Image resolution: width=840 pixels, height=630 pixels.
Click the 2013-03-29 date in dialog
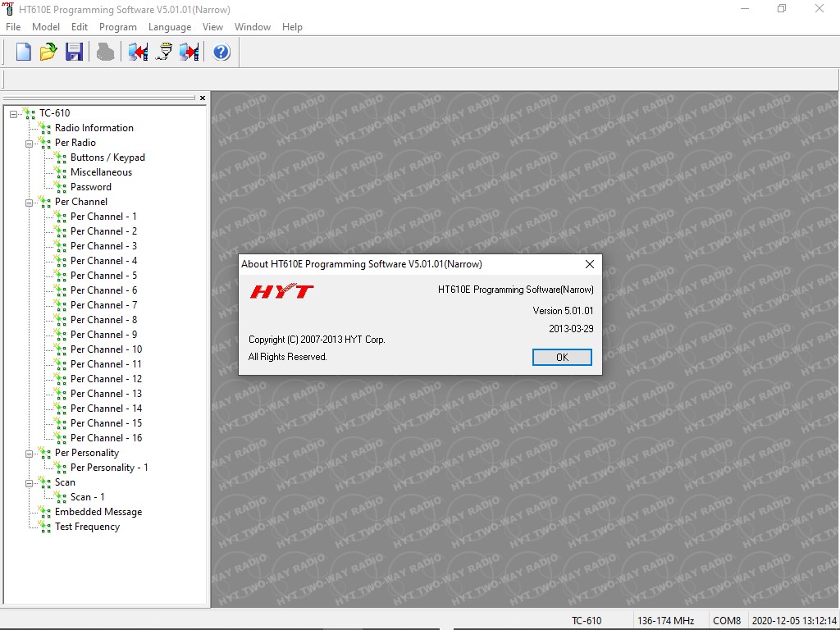571,329
